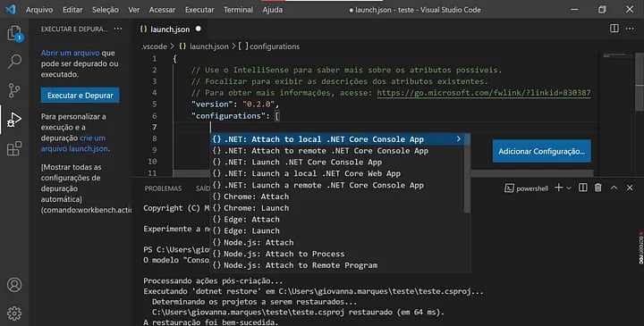Select 'Node.js: Attach' suggestion
Screen dimensions: 644x326
tap(337, 242)
